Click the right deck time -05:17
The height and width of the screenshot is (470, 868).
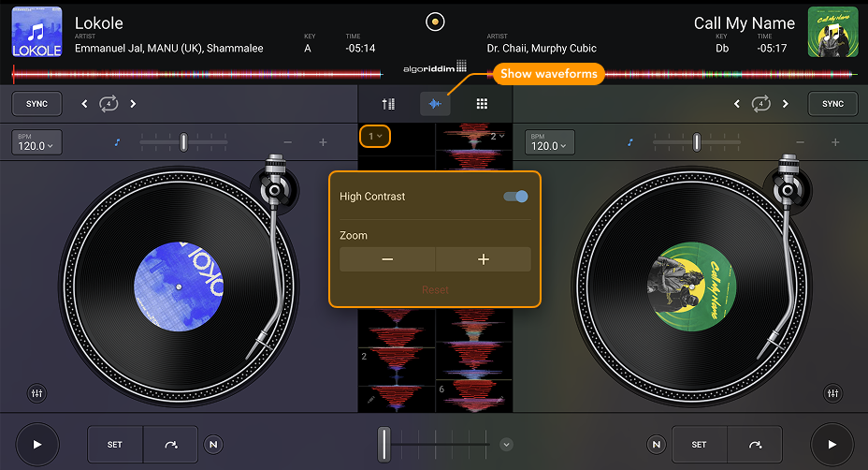772,49
